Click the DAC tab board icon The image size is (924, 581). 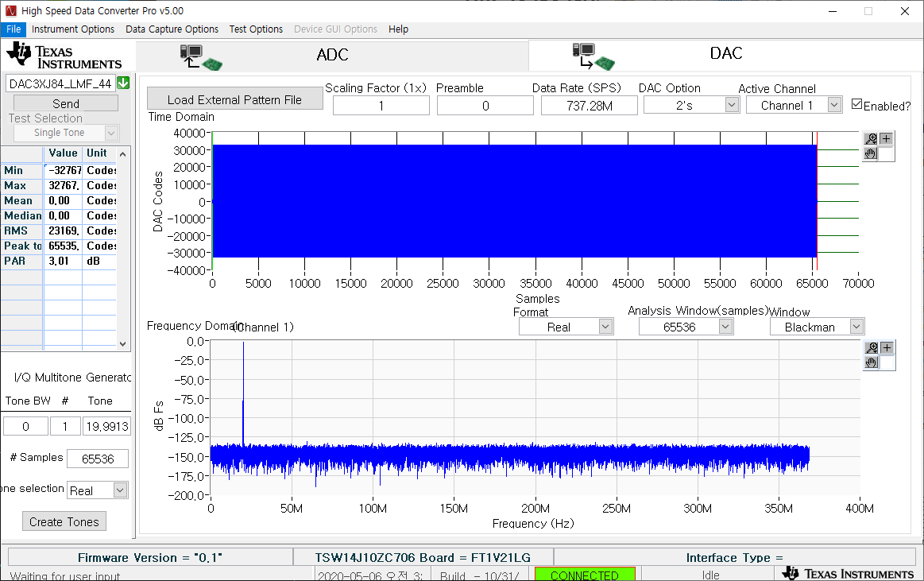pos(593,56)
